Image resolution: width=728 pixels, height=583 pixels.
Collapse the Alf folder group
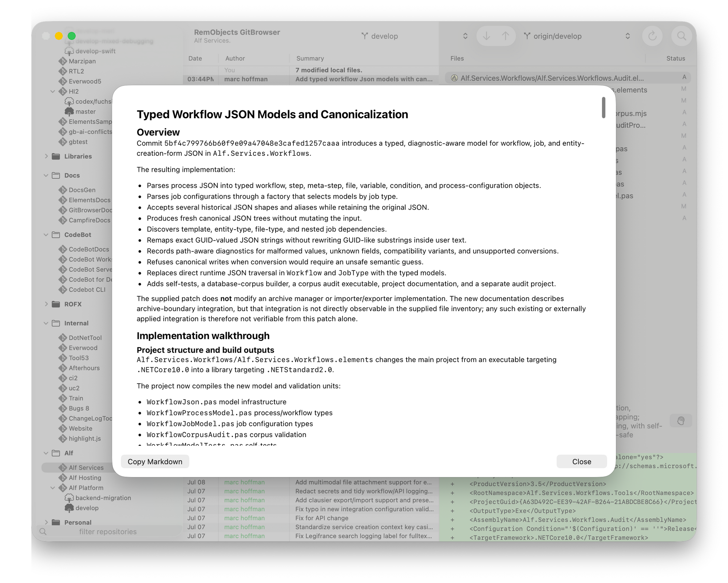pos(46,453)
